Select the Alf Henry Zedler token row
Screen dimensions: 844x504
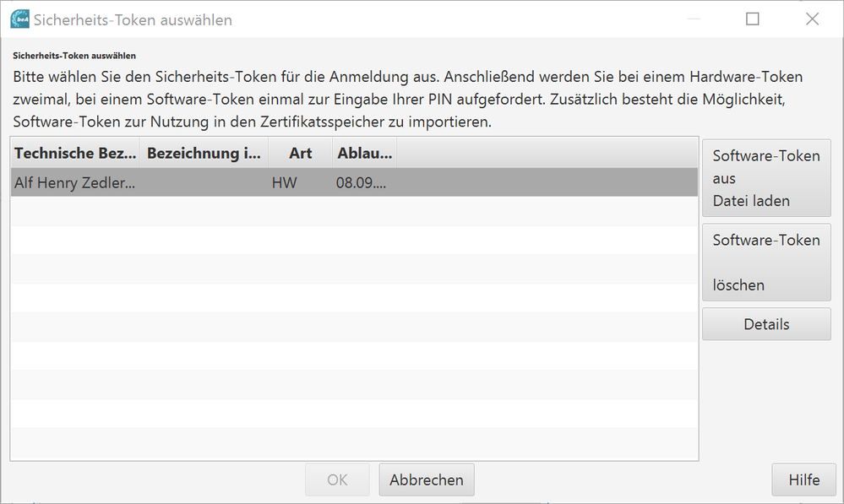point(354,182)
